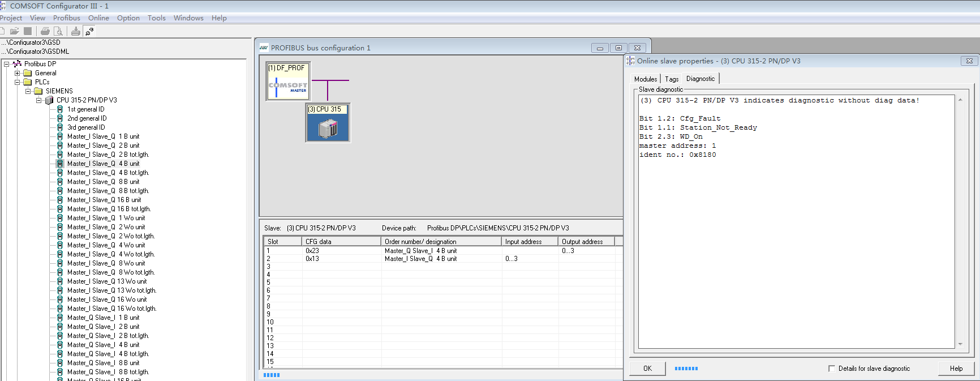The image size is (980, 381).
Task: Click module icon for Master_Q Slave_I 1 B unit
Action: [x=60, y=318]
